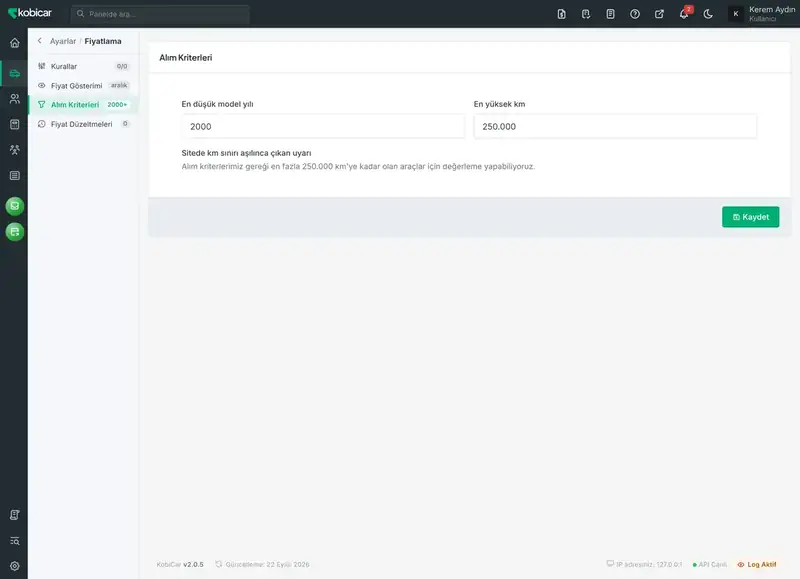Select Alım Kriterleri menu item

(x=83, y=105)
